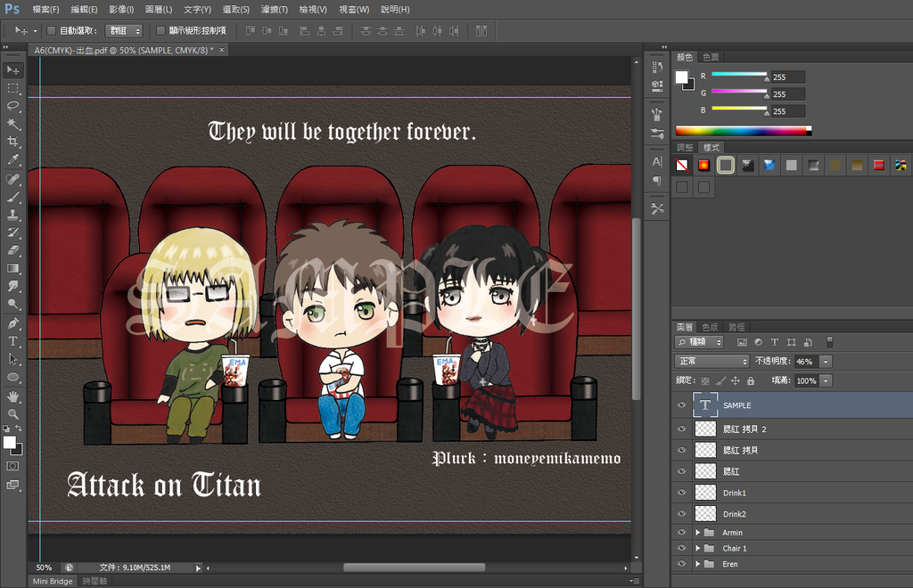Hide the SAMPLE text layer
This screenshot has height=588, width=913.
click(x=681, y=405)
